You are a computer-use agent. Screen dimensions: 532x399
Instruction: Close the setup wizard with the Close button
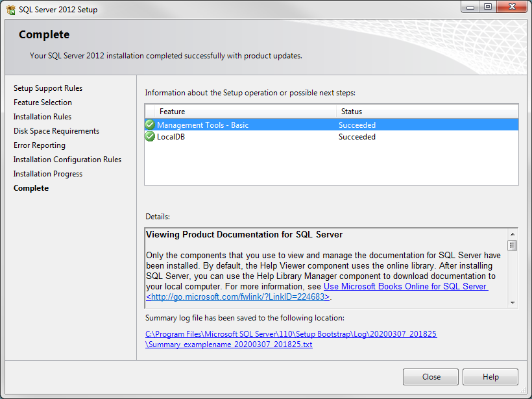click(x=431, y=376)
